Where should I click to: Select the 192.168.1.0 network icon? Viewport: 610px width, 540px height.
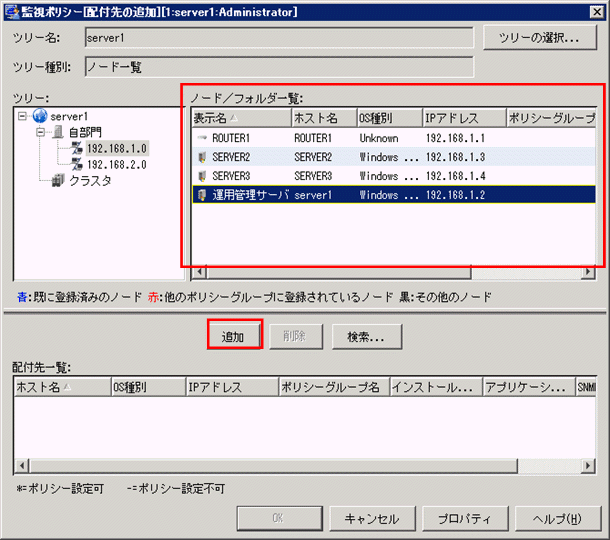click(x=76, y=149)
